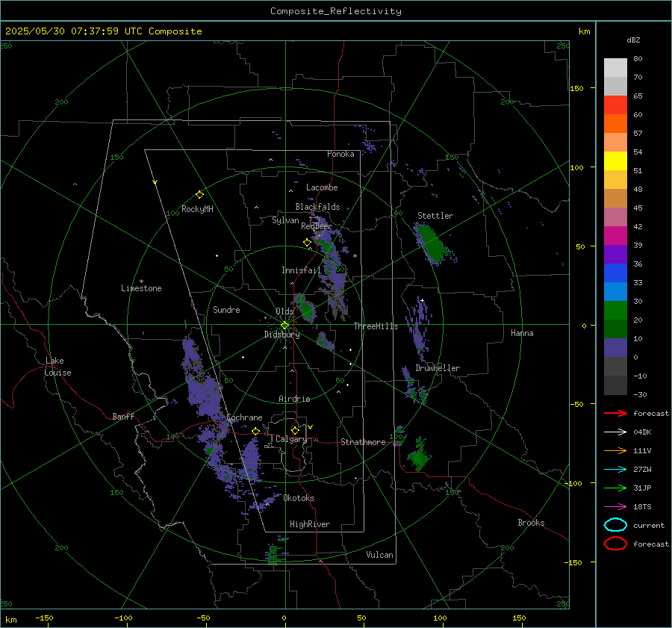Screen dimensions: 672x628
Task: Click yellow Y marker right of Calgary diamond
Action: pyautogui.click(x=311, y=427)
